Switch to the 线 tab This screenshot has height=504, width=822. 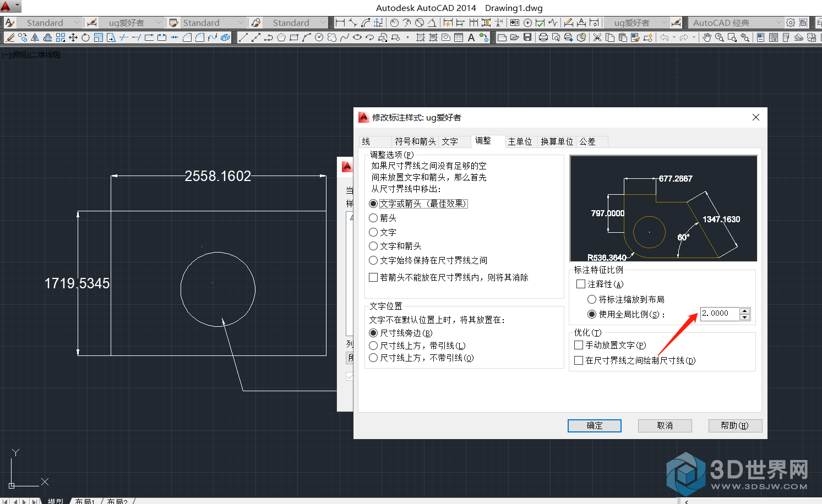(375, 141)
